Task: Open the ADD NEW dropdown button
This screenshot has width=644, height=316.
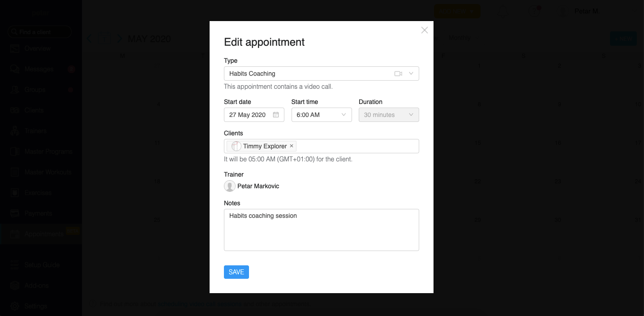Action: point(457,11)
